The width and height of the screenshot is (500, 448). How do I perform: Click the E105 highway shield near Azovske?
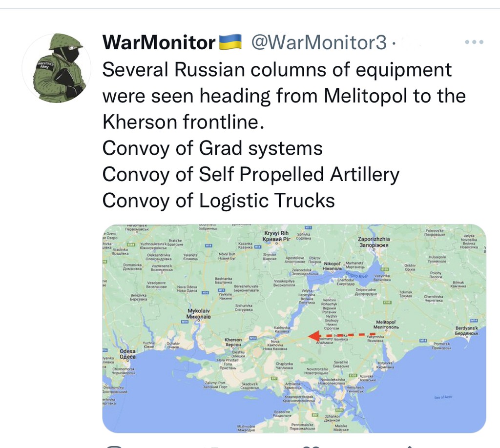coord(352,374)
